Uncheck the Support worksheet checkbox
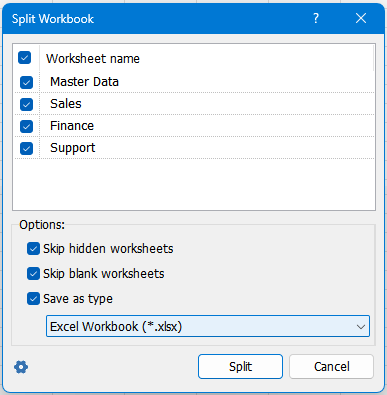Screen dimensions: 387x395 point(26,148)
